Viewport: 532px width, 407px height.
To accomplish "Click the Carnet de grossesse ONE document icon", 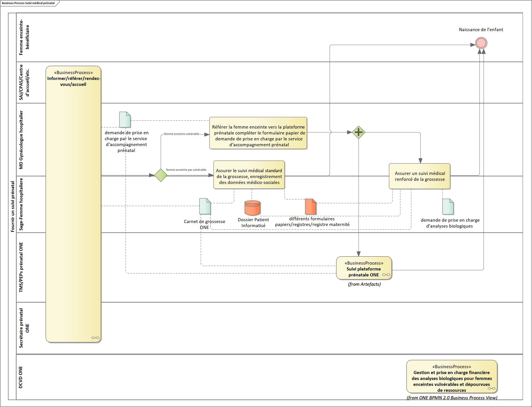I will pyautogui.click(x=205, y=206).
